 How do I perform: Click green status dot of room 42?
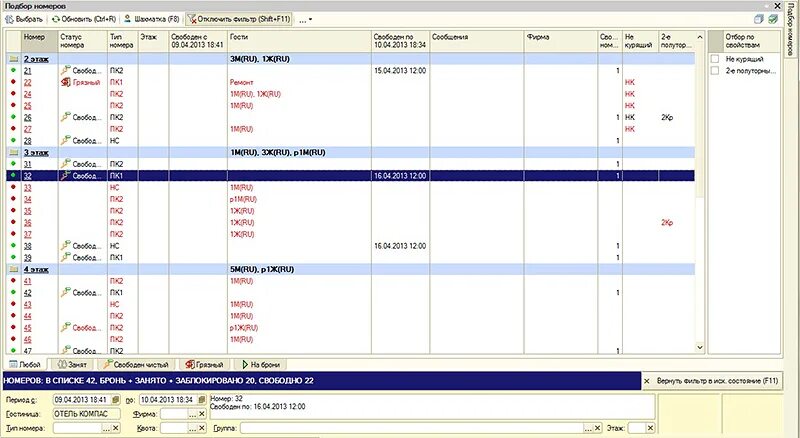coord(13,292)
